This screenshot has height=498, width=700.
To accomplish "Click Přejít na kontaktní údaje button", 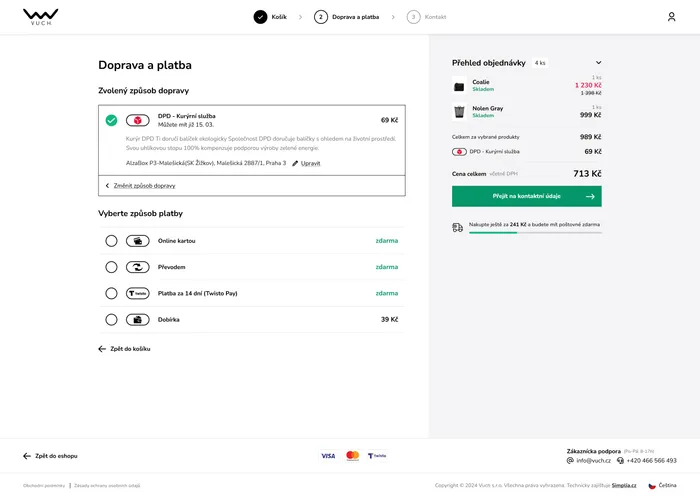I will [x=527, y=196].
